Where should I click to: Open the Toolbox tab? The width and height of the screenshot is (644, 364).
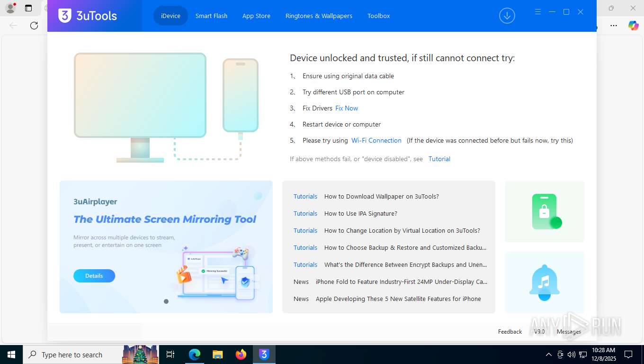[x=378, y=16]
